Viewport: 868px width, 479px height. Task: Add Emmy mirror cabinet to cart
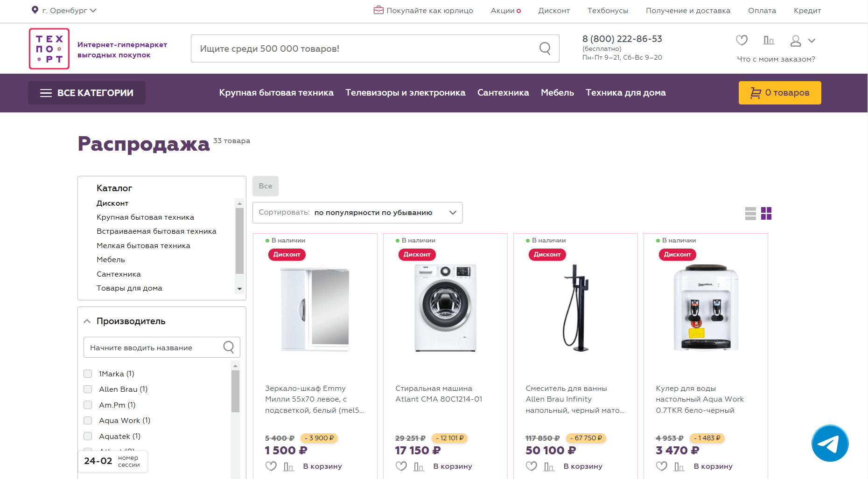pos(322,466)
